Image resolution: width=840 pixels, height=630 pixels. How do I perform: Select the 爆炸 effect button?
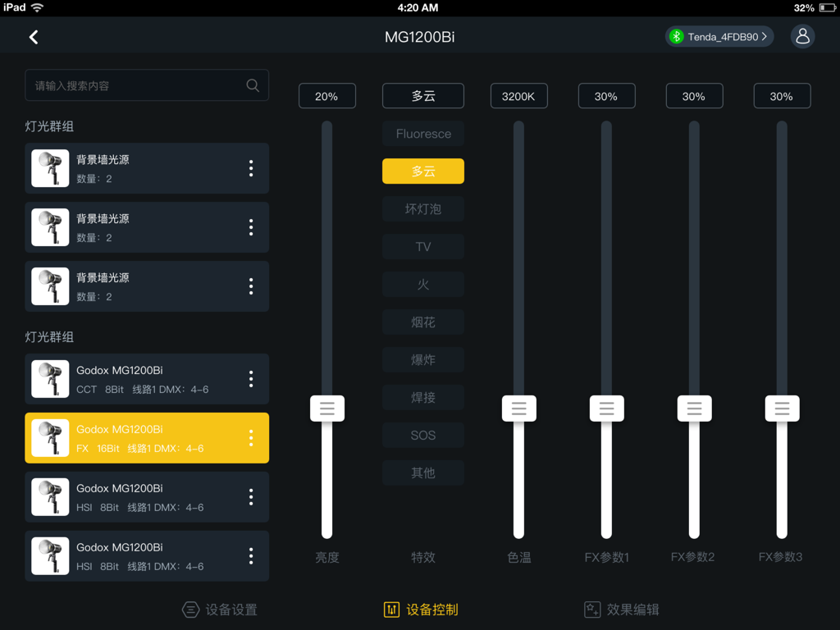pyautogui.click(x=422, y=359)
